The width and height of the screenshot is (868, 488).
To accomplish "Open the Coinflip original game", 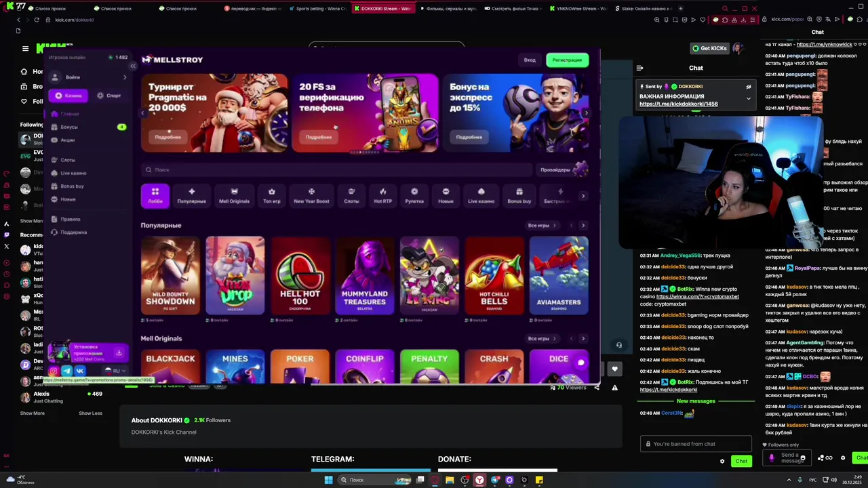I will (x=365, y=366).
